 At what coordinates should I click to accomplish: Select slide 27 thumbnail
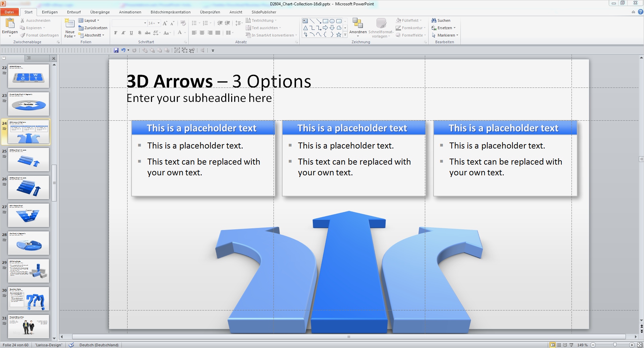coord(29,215)
